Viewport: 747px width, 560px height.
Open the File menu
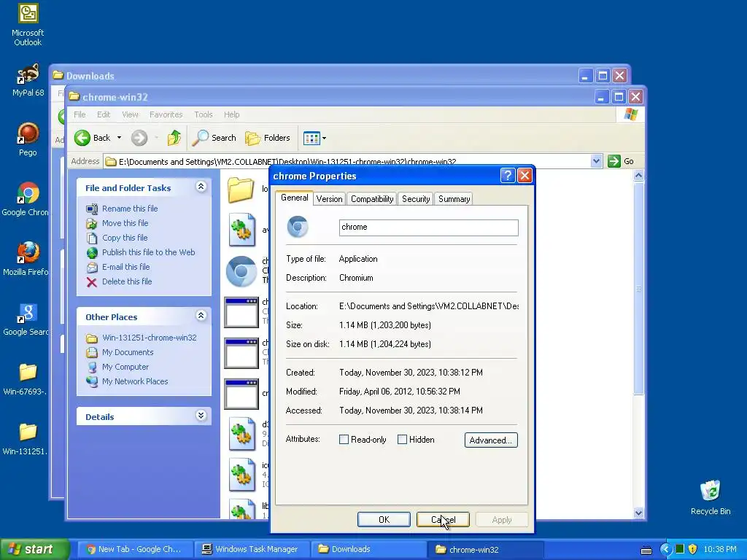80,114
